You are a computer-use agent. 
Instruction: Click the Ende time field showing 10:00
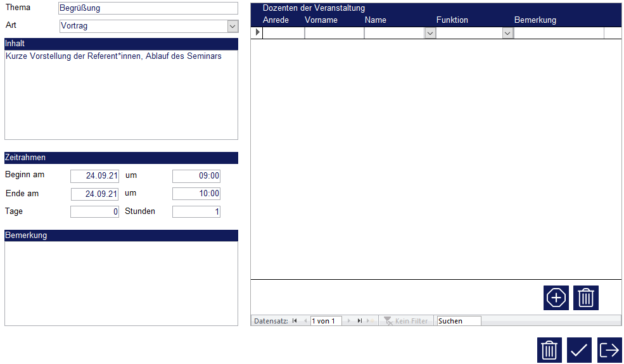tap(196, 194)
